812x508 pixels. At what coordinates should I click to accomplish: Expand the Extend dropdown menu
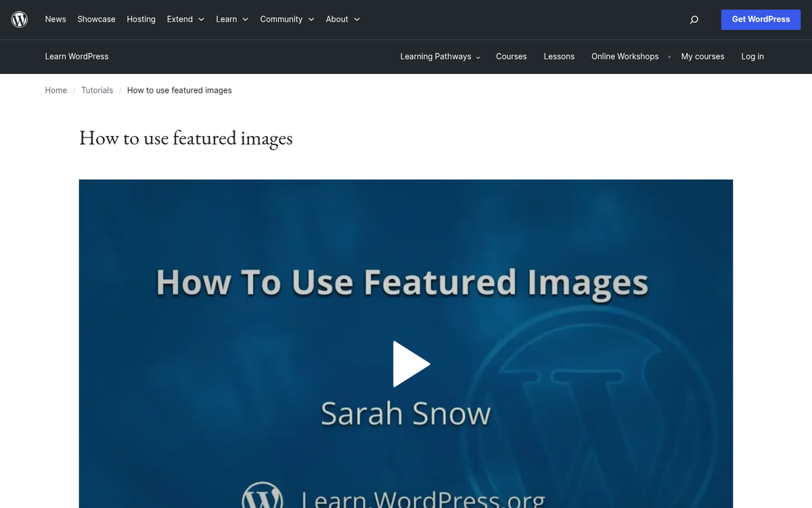184,19
